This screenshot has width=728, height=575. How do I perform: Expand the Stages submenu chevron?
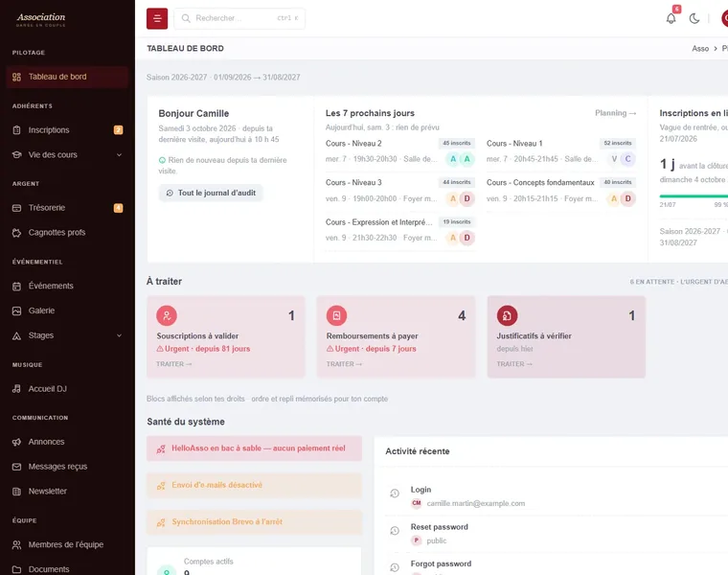tap(120, 335)
